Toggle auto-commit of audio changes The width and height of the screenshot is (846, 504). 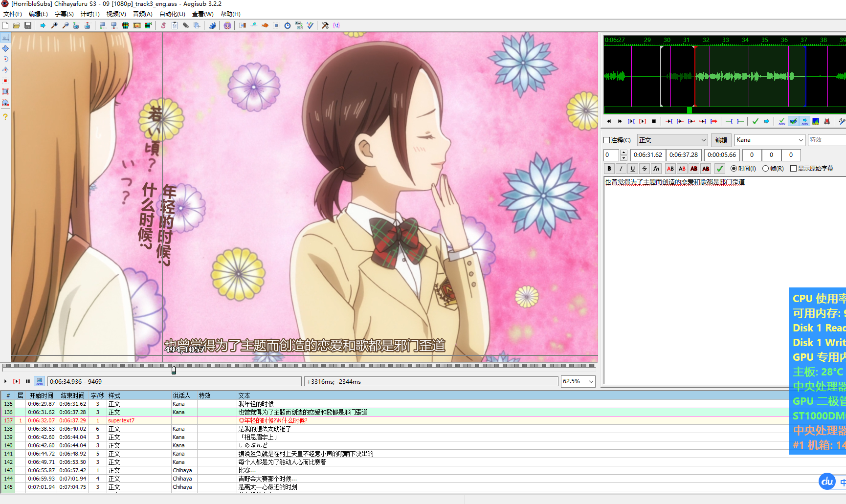tap(782, 121)
